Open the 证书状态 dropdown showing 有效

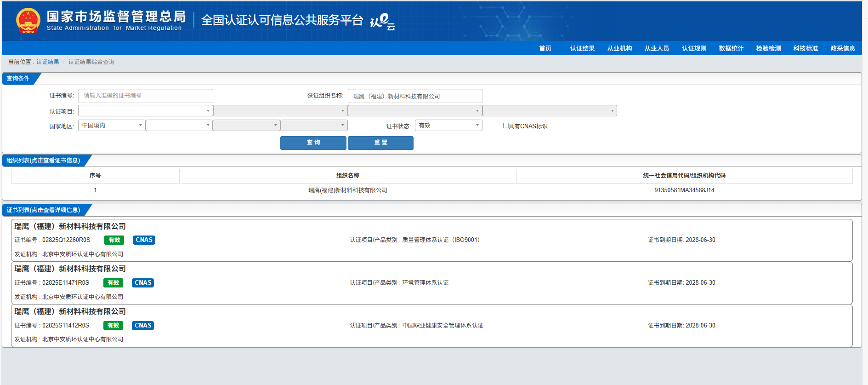coord(448,126)
